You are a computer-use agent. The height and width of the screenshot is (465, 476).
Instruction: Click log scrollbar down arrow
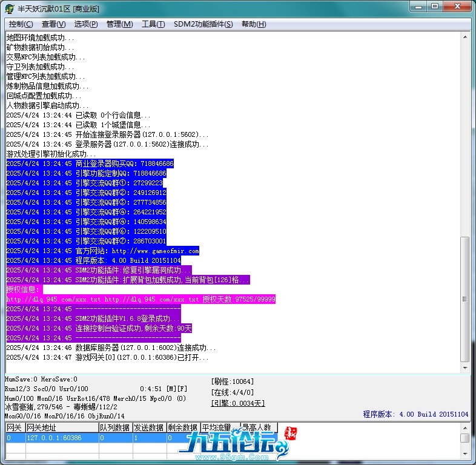coord(465,368)
